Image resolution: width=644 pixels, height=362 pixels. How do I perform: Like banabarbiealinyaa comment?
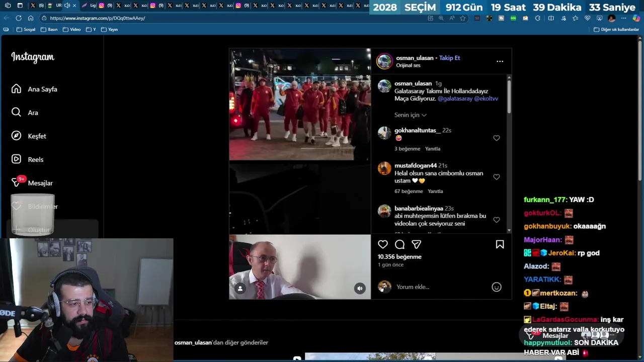click(497, 220)
